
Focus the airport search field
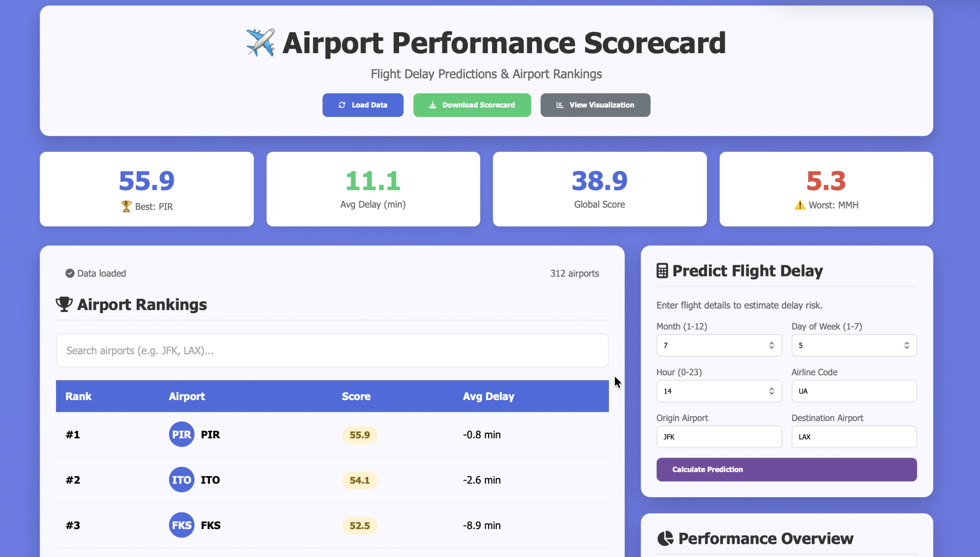[x=332, y=350]
